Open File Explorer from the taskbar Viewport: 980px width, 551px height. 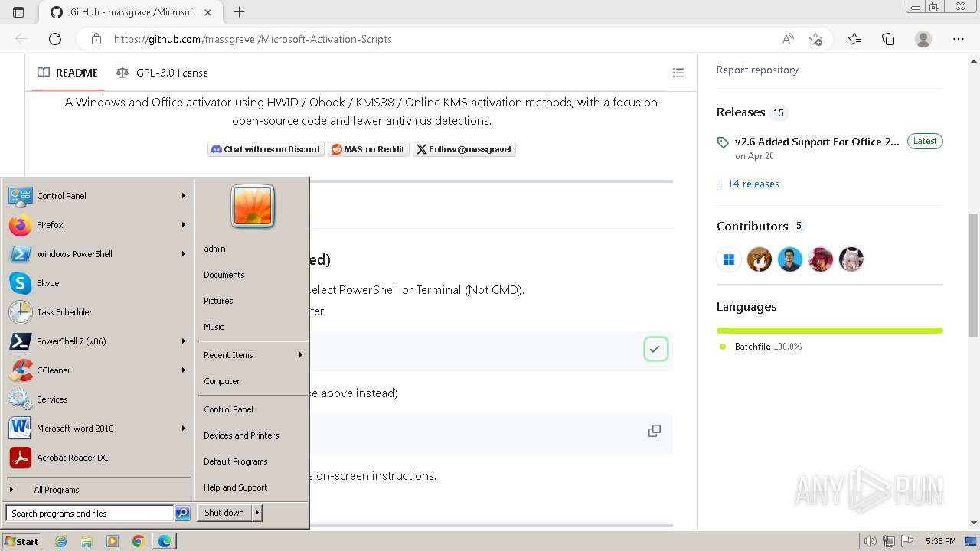pyautogui.click(x=87, y=541)
